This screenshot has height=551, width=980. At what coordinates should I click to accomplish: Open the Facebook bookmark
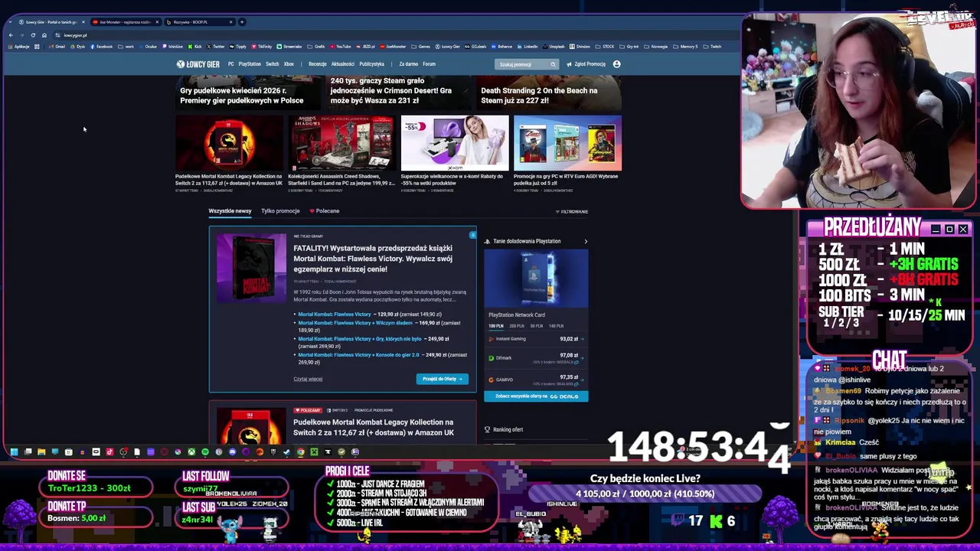pyautogui.click(x=102, y=47)
